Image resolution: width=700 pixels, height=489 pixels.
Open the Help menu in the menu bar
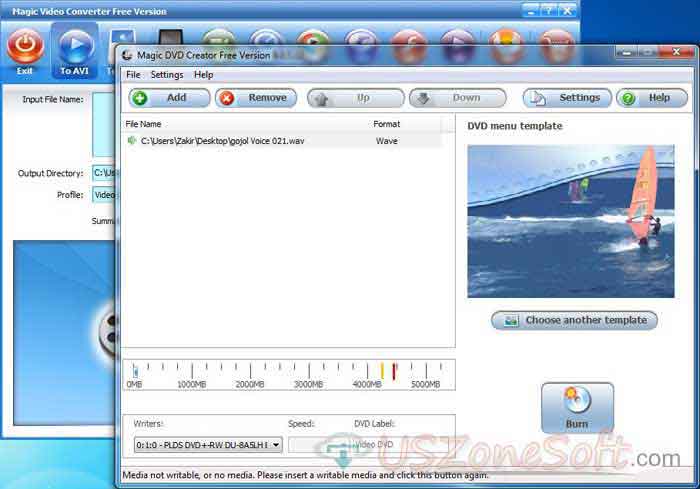[x=204, y=75]
